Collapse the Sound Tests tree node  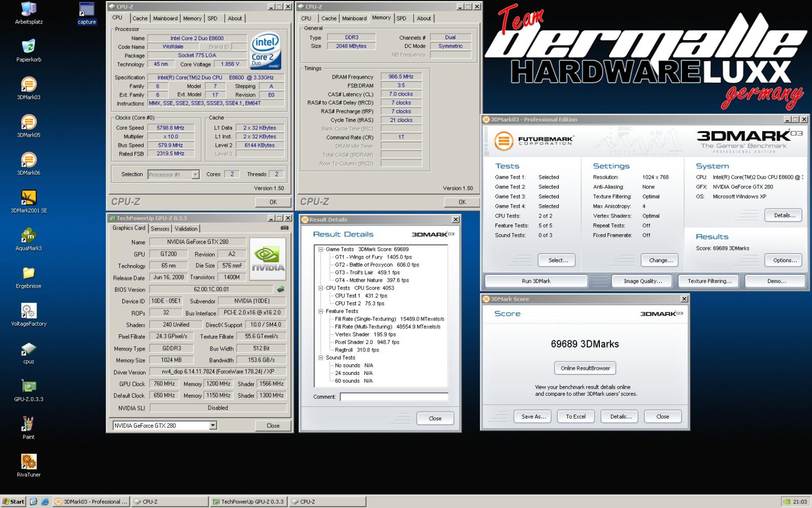[x=321, y=358]
